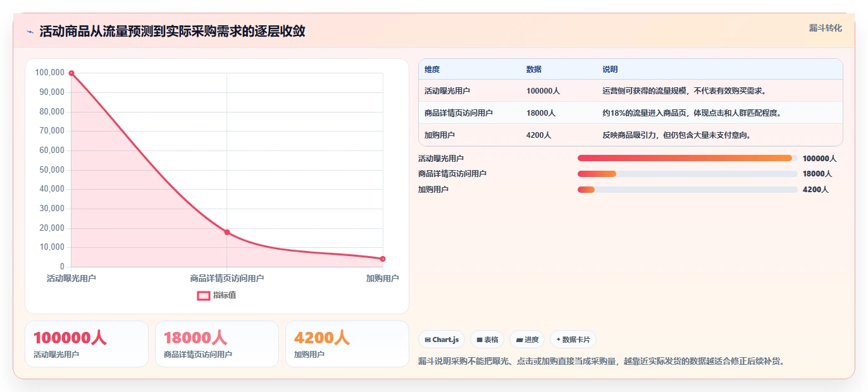
Task: Click the 10,000 y-axis label
Action: [x=52, y=248]
